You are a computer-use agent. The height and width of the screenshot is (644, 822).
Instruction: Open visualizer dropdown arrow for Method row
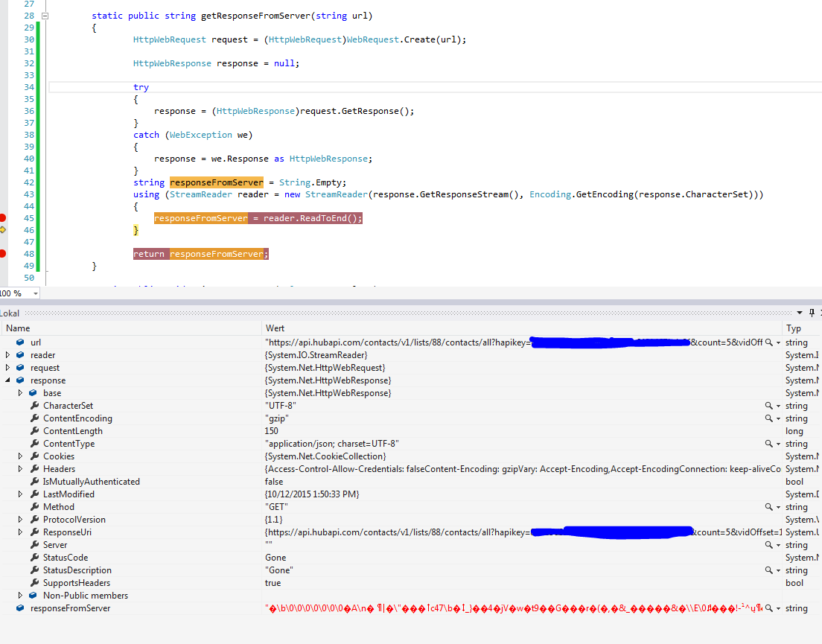tap(779, 507)
